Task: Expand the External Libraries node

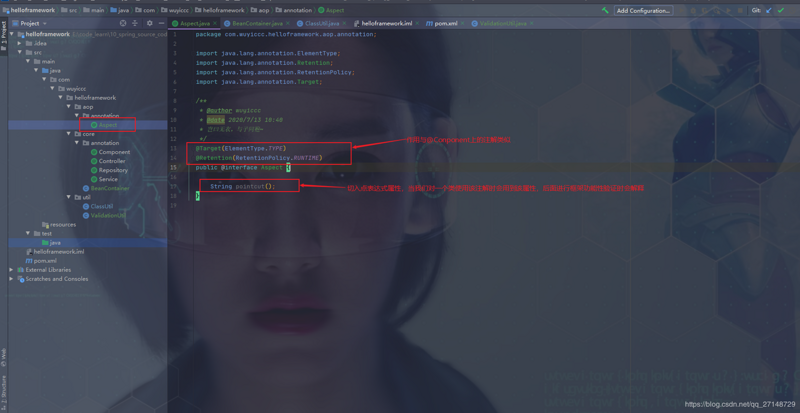Action: (11, 270)
